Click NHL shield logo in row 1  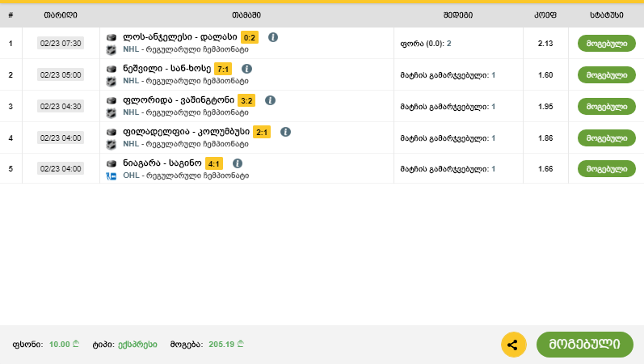point(112,50)
